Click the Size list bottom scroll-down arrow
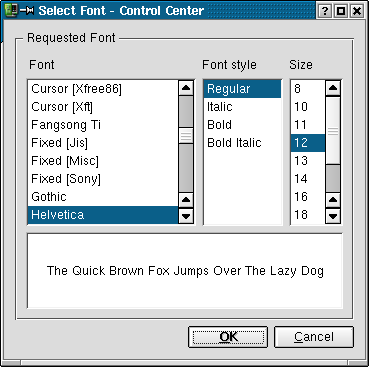This screenshot has height=367, width=369. click(333, 216)
